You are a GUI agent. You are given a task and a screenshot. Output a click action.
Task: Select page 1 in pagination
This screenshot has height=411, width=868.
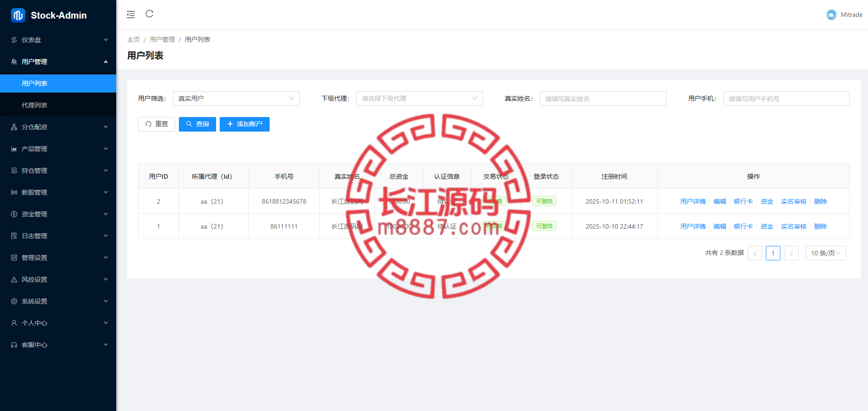[773, 253]
